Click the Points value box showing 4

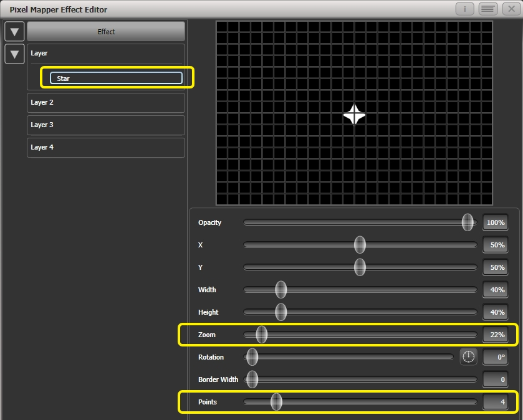(495, 403)
